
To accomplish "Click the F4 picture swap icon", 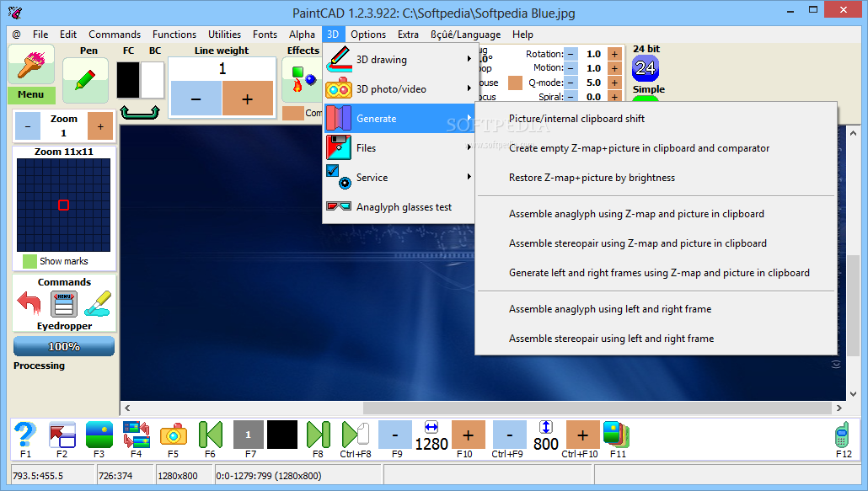I will (137, 435).
